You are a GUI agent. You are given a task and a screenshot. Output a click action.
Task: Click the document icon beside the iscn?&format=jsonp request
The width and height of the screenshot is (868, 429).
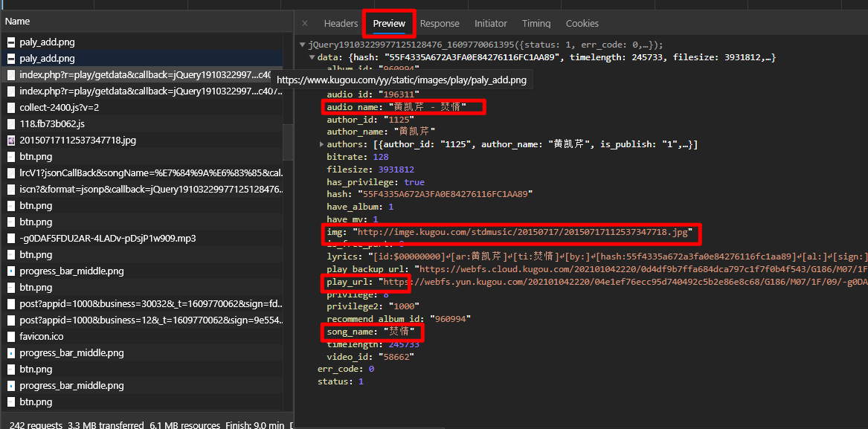point(11,190)
